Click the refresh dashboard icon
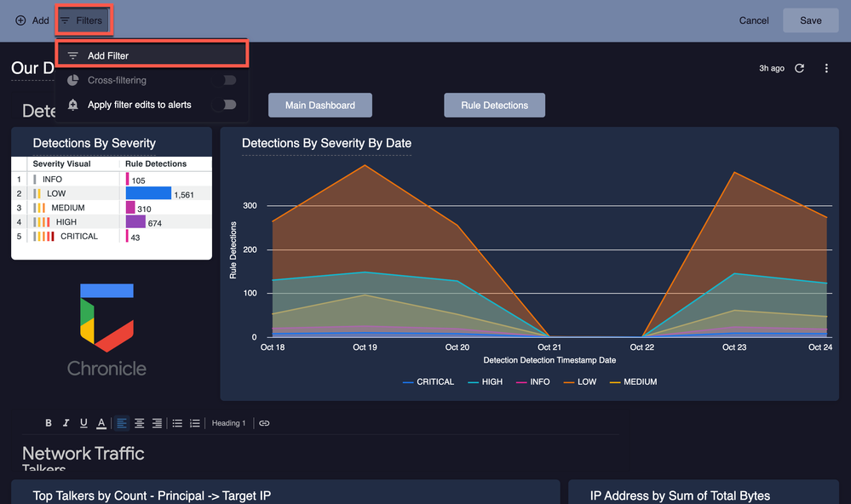The image size is (851, 504). point(799,68)
